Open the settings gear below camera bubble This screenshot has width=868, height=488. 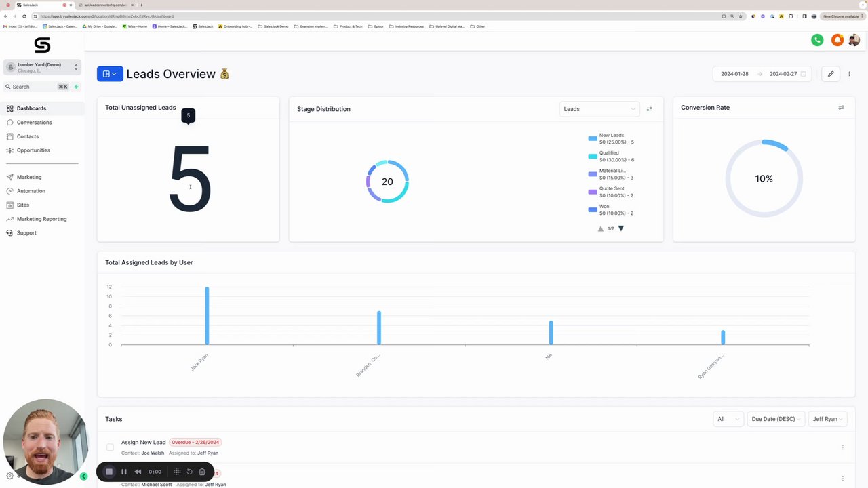pyautogui.click(x=9, y=476)
